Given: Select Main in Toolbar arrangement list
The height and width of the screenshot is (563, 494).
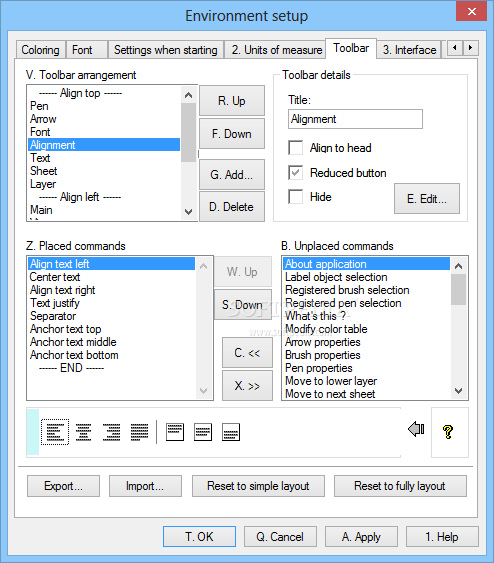Looking at the screenshot, I should coord(104,210).
